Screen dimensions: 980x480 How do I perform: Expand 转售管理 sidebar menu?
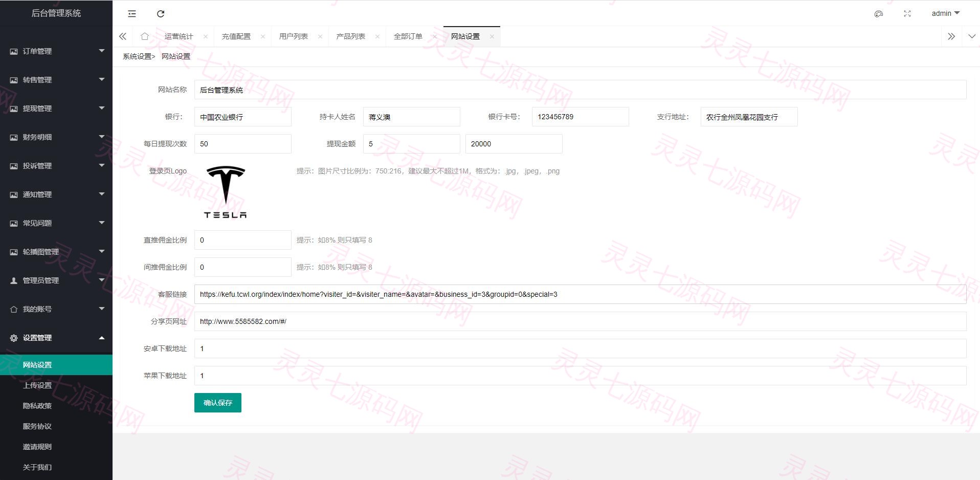(x=56, y=80)
